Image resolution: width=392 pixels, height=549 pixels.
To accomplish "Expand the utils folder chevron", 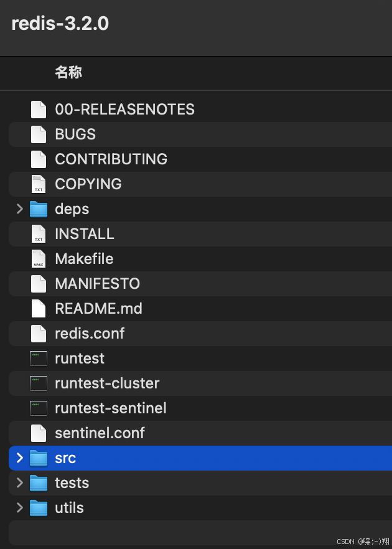I will click(20, 508).
